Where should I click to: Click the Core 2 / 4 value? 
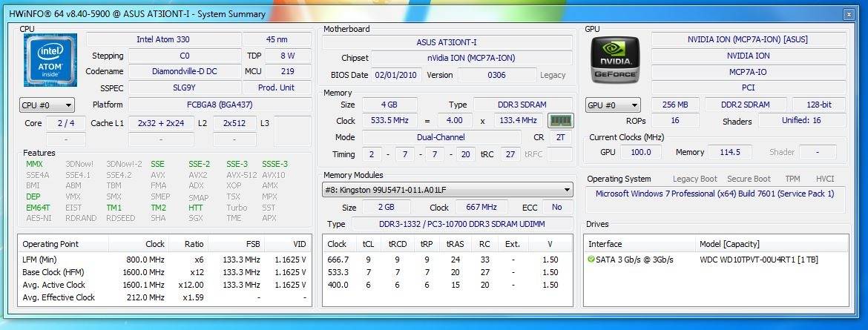[x=65, y=123]
